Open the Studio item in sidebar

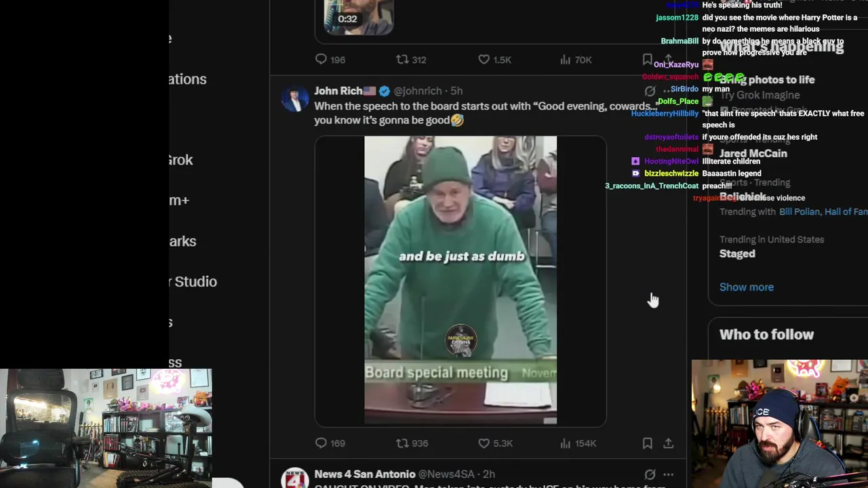[193, 281]
